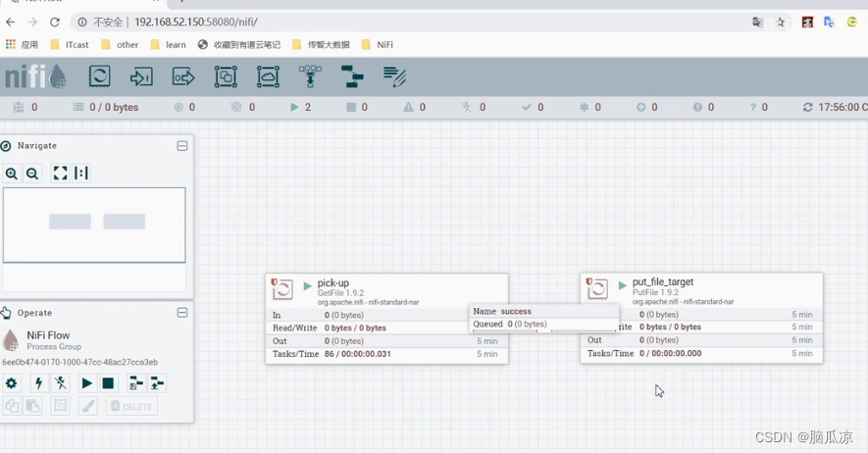Select the Input Port toolbar icon
The height and width of the screenshot is (453, 868).
pos(141,76)
